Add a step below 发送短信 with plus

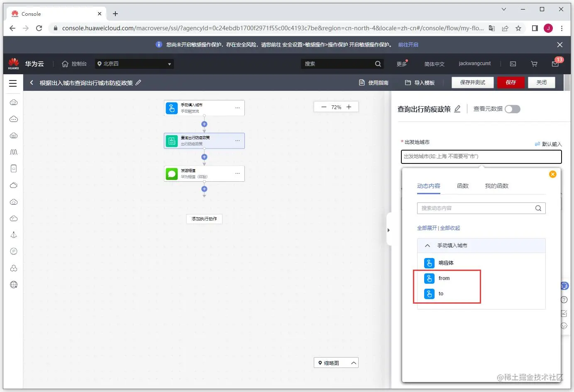[204, 189]
